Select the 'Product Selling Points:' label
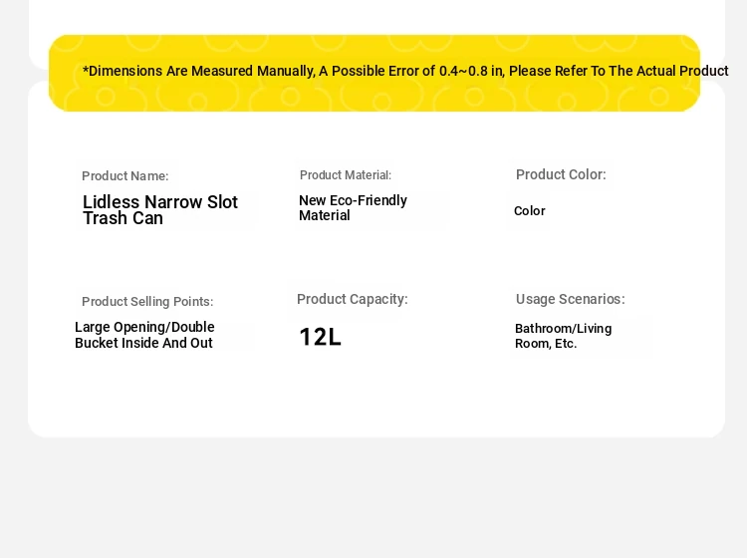The image size is (747, 560). click(x=147, y=301)
